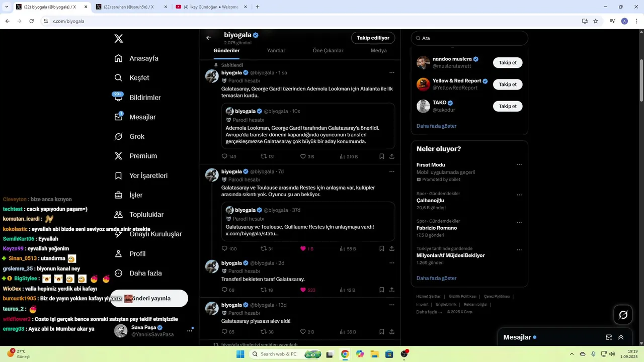Open Keşfet explore page

point(132,78)
